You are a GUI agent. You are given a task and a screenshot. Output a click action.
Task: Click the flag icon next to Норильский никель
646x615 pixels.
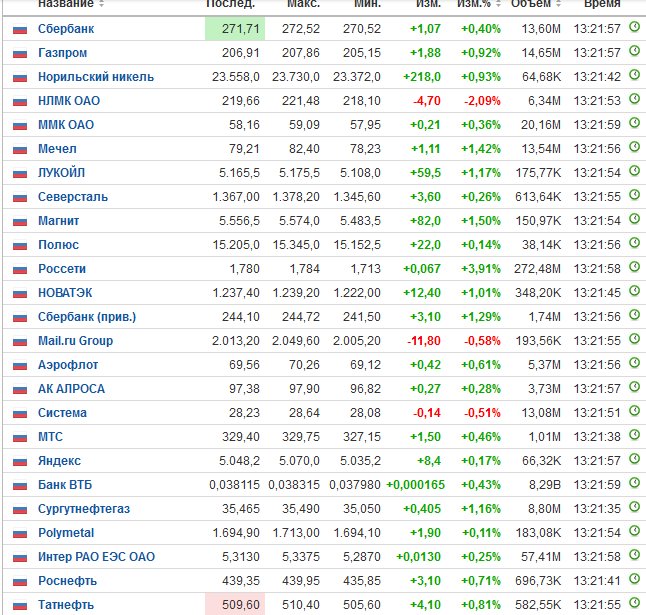pyautogui.click(x=20, y=77)
